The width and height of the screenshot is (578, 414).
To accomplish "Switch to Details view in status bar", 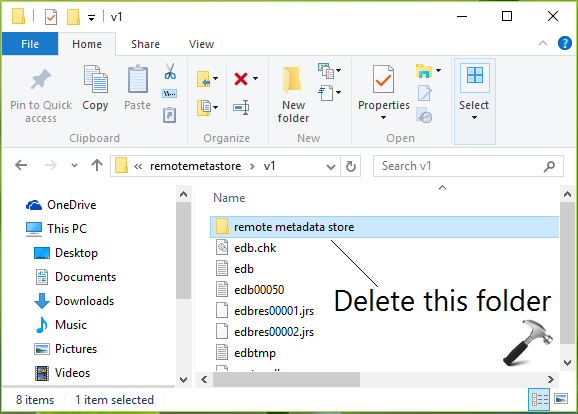I will click(x=539, y=399).
